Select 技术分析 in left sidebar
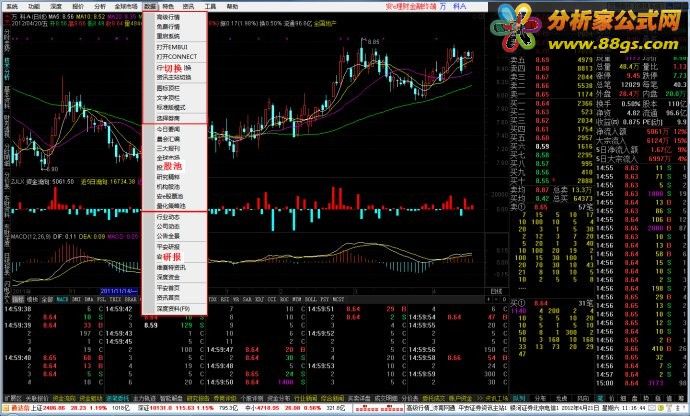The width and height of the screenshot is (690, 416). point(7,69)
